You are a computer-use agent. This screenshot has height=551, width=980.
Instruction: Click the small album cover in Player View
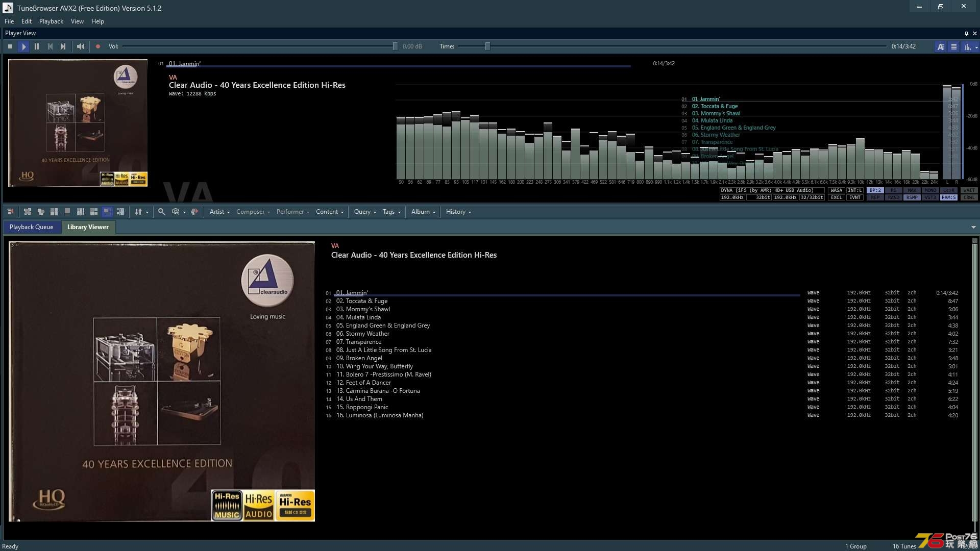tap(78, 123)
